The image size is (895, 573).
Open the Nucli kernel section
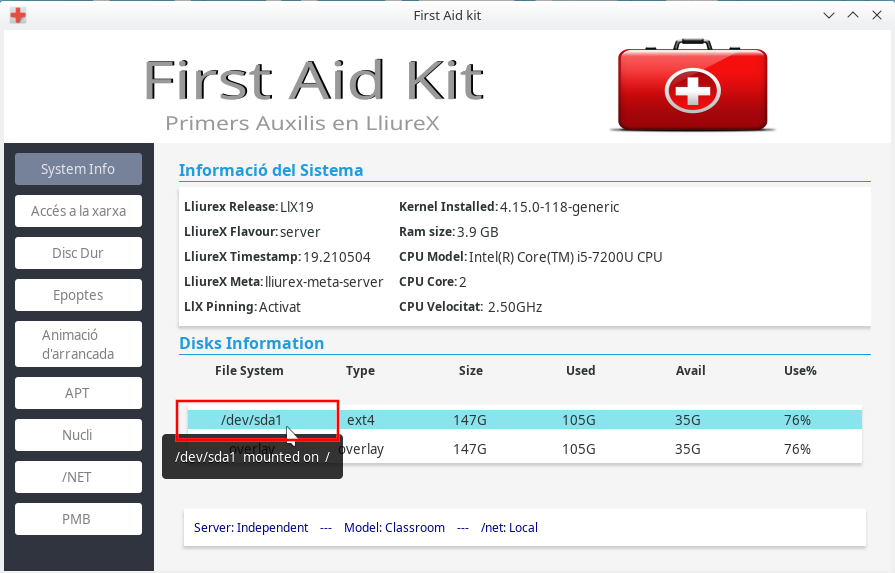click(78, 435)
